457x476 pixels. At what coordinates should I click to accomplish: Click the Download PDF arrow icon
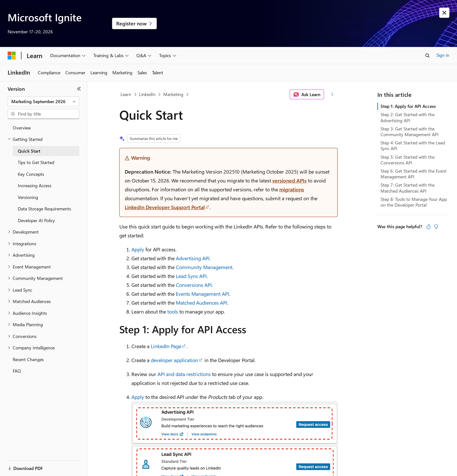point(10,468)
